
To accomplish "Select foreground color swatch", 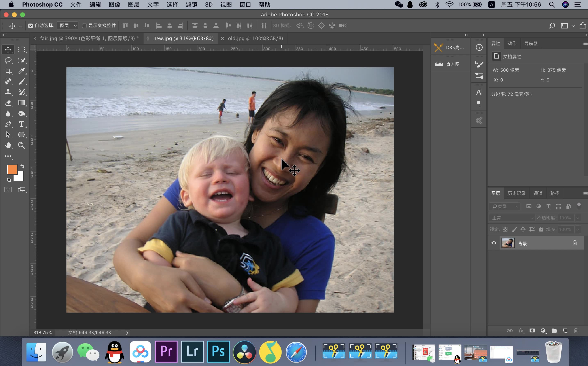I will click(11, 169).
